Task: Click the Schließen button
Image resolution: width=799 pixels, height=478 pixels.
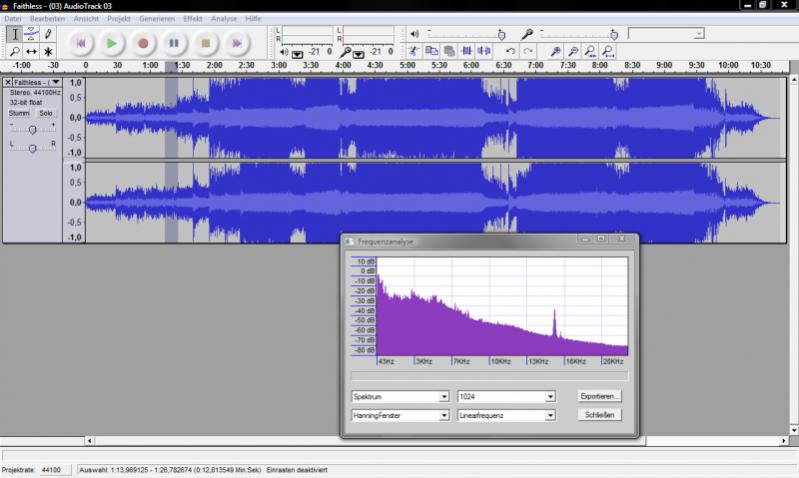Action: coord(599,415)
